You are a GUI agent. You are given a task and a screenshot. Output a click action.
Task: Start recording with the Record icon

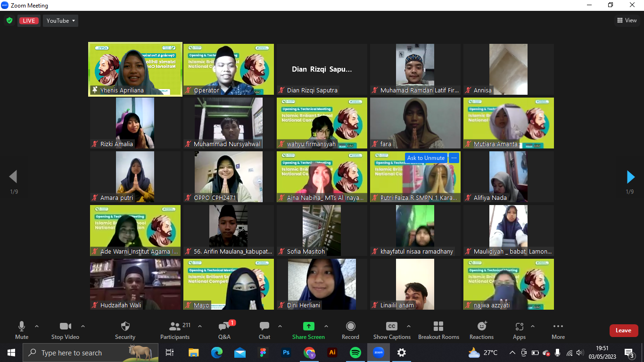[x=350, y=327]
